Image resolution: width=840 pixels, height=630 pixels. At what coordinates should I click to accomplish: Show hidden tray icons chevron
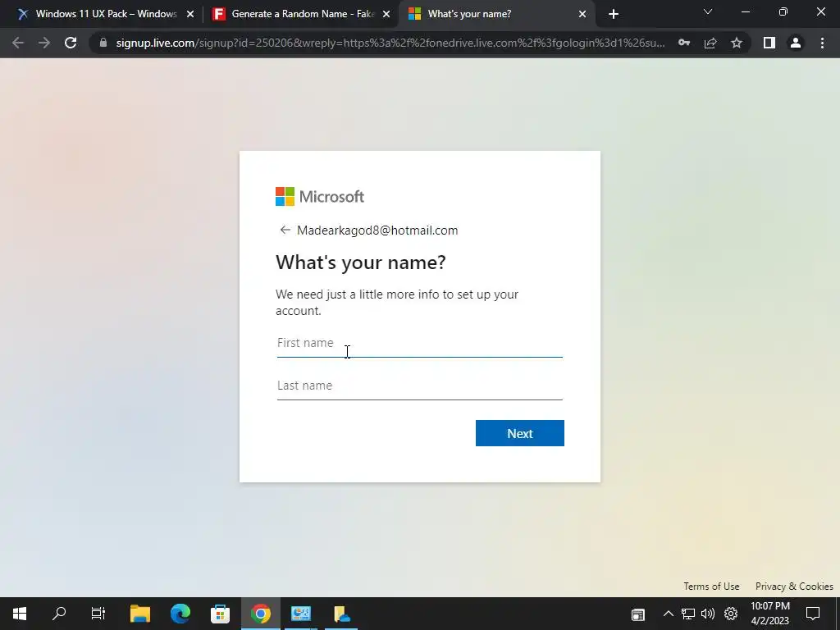pyautogui.click(x=668, y=614)
